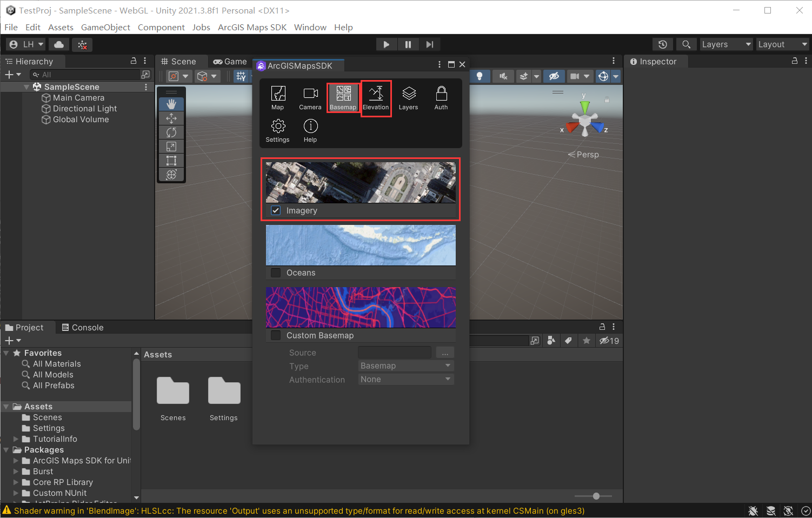Open the Layers dropdown in toolbar
The height and width of the screenshot is (518, 812).
coord(727,44)
